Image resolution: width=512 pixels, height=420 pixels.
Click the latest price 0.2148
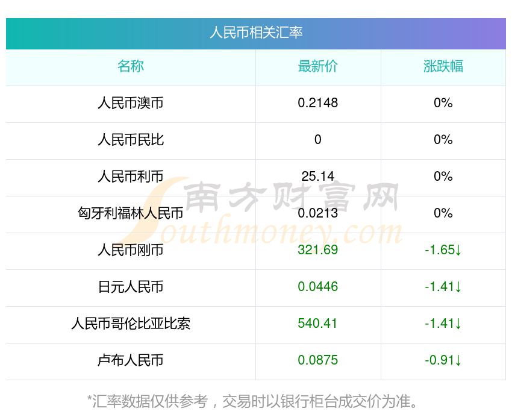click(x=318, y=103)
